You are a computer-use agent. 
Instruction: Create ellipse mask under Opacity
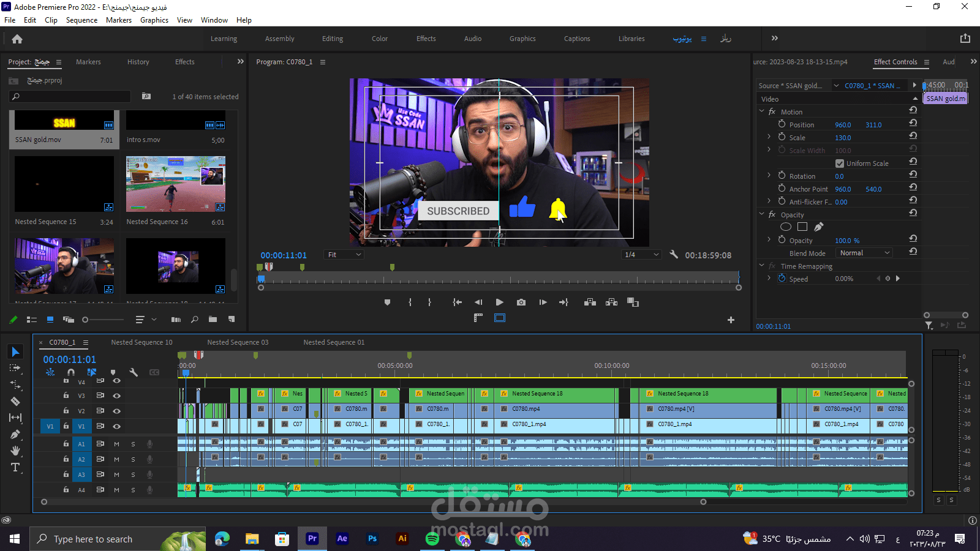(x=786, y=227)
